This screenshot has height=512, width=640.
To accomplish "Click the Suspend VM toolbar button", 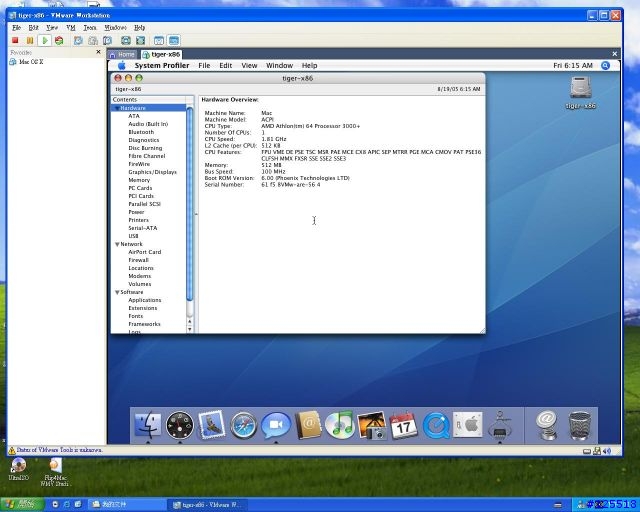I will click(x=30, y=40).
